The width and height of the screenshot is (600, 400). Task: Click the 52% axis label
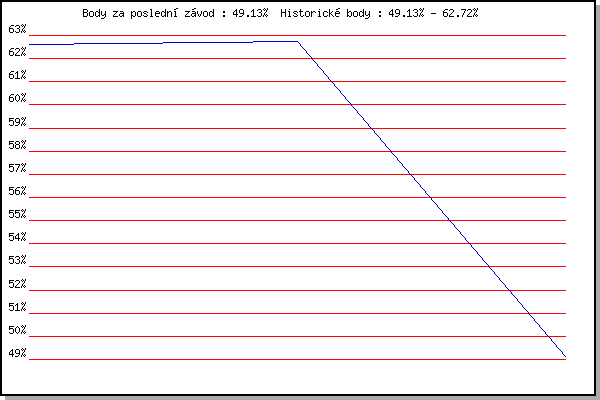point(17,284)
